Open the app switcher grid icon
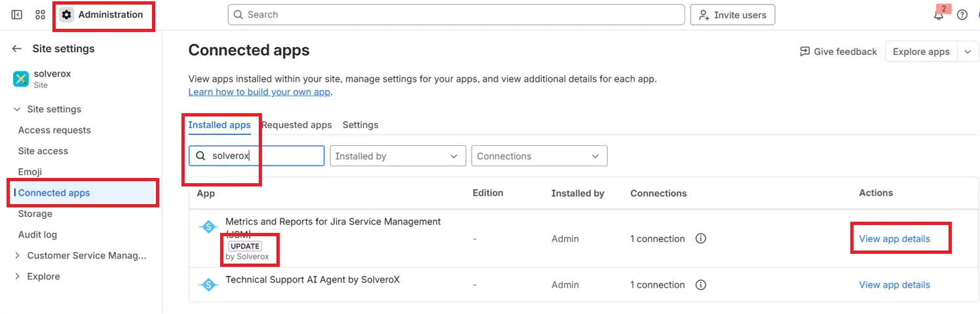This screenshot has height=314, width=980. [x=40, y=14]
